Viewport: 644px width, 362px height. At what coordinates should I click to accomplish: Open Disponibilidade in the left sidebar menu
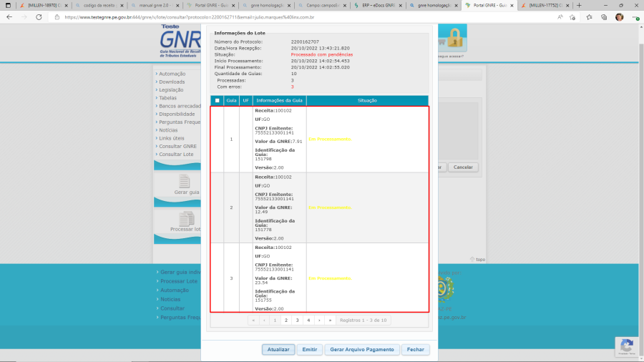click(x=177, y=114)
